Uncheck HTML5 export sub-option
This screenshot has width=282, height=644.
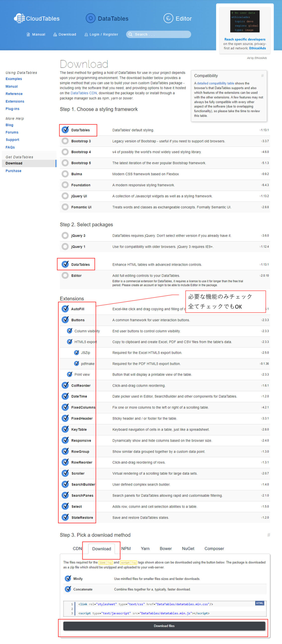point(70,342)
